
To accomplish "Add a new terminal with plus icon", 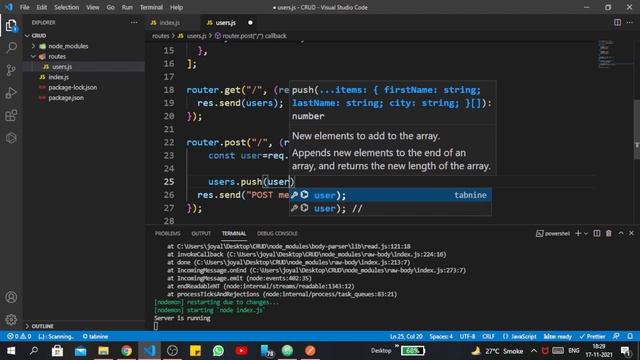I will (x=578, y=233).
